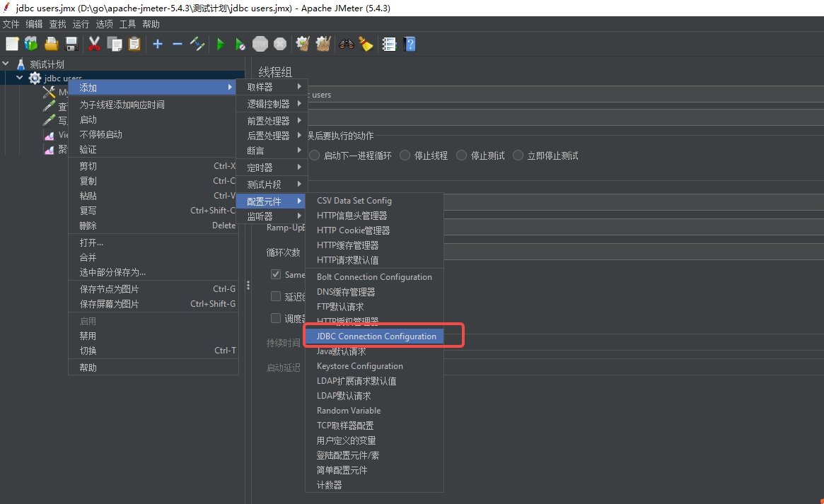
Task: Open the 编辑 menu
Action: (x=34, y=24)
